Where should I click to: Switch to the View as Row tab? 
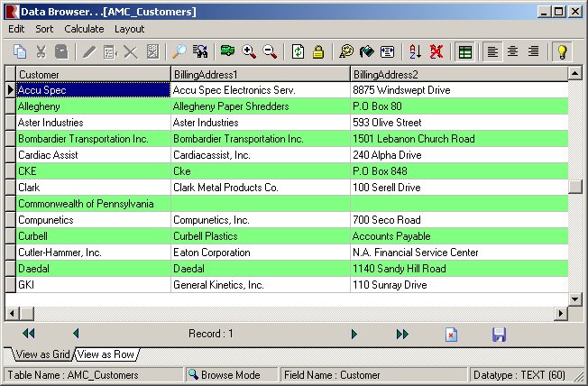[106, 354]
